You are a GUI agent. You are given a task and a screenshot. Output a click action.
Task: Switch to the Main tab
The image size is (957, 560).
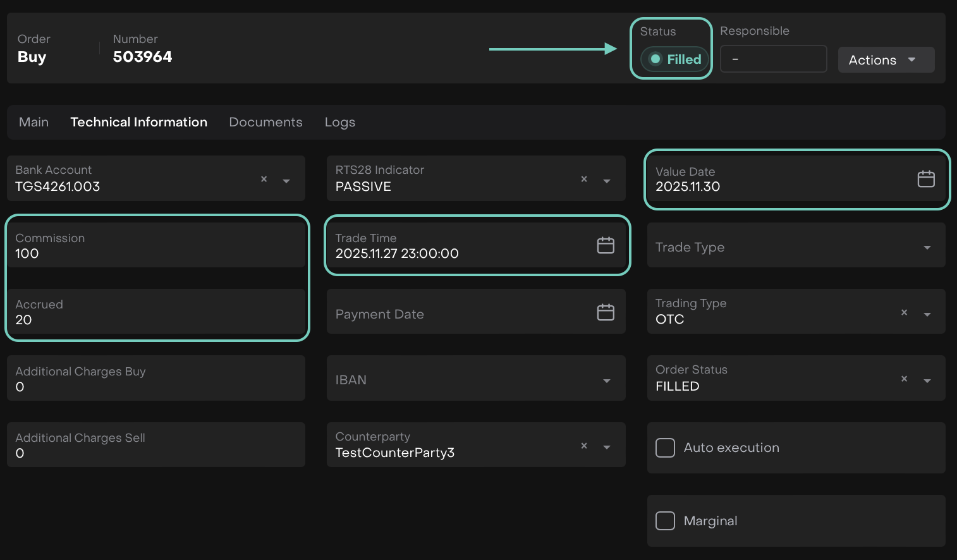(34, 122)
